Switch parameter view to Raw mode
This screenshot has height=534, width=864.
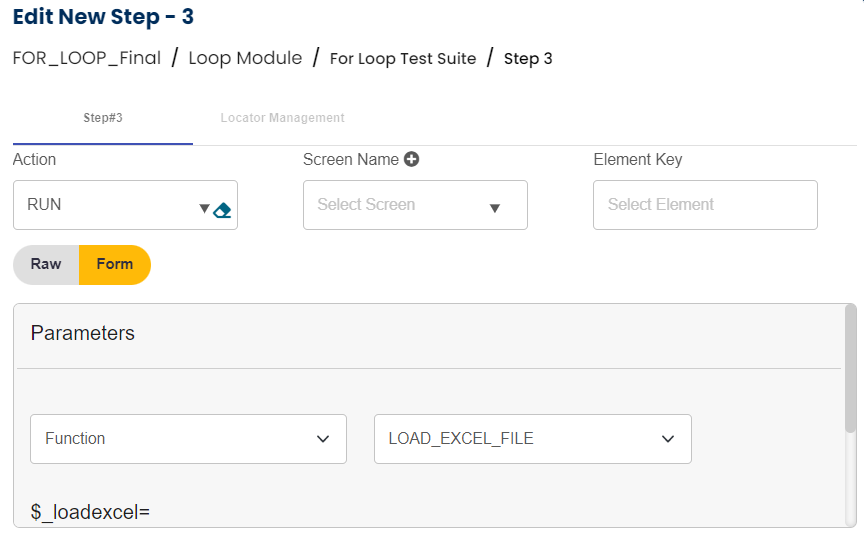pyautogui.click(x=46, y=265)
